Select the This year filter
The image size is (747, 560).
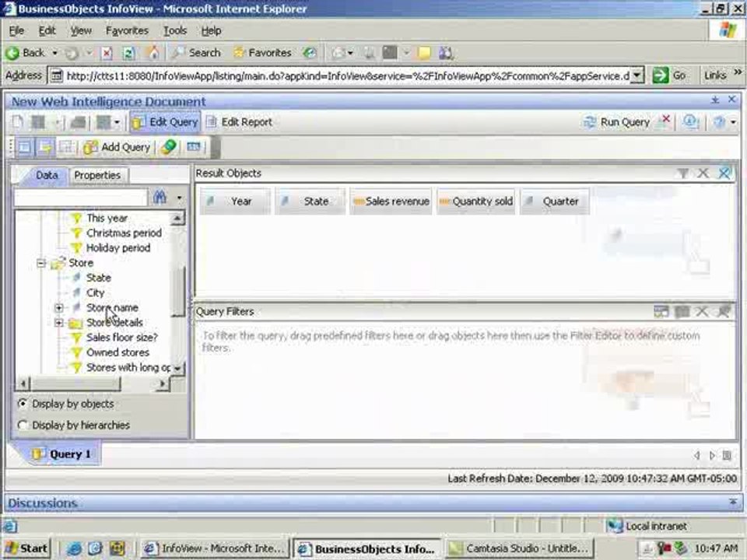pyautogui.click(x=107, y=218)
